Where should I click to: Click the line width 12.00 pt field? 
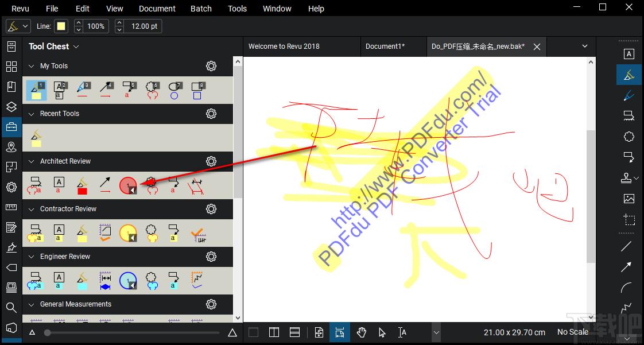coord(144,26)
